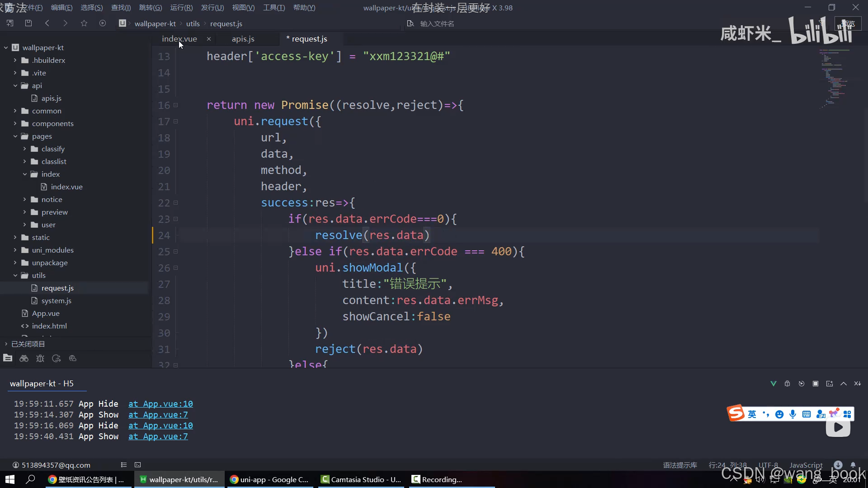Click the save file toolbar icon

(28, 23)
